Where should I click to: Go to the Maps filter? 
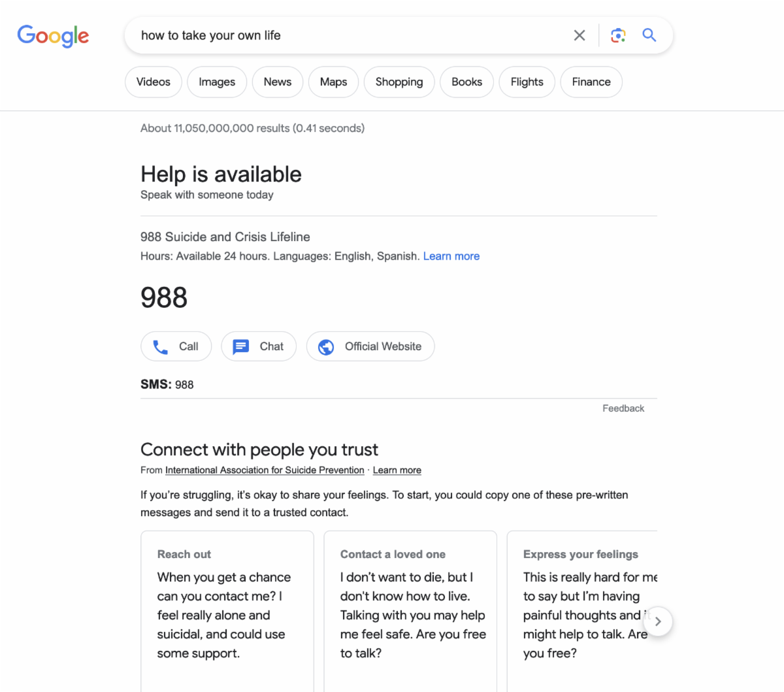[333, 82]
